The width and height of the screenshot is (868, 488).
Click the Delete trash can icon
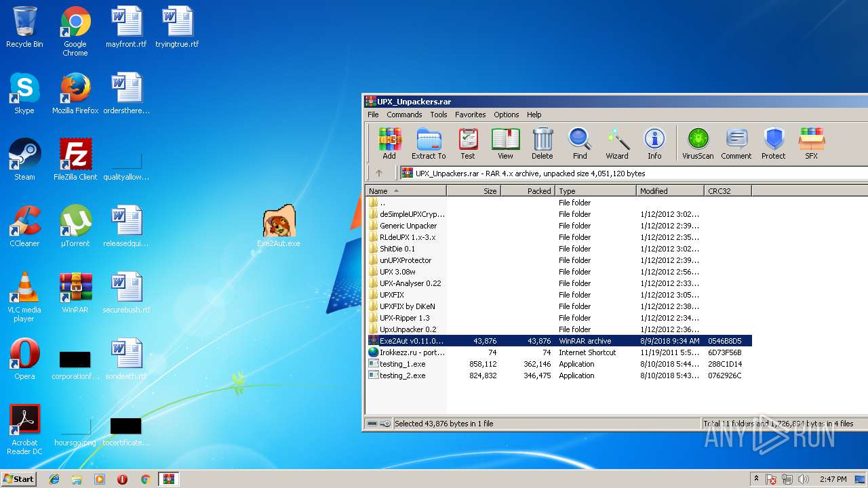542,144
